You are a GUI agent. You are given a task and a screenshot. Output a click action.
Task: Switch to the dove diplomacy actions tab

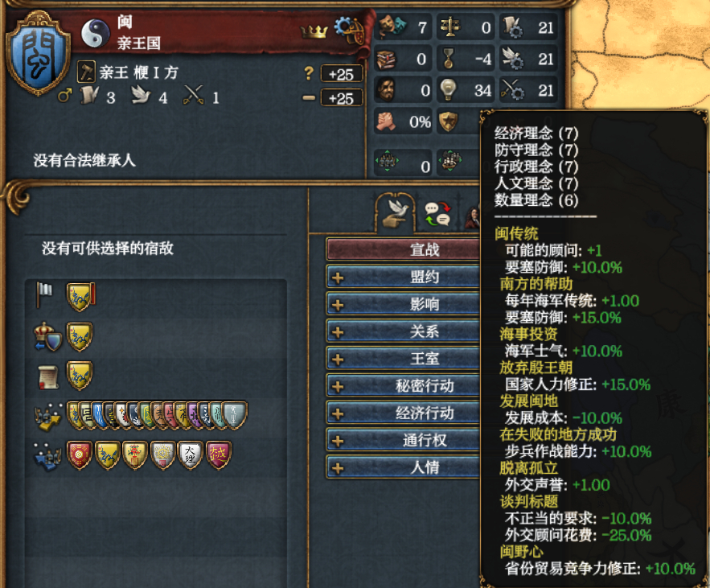[396, 213]
